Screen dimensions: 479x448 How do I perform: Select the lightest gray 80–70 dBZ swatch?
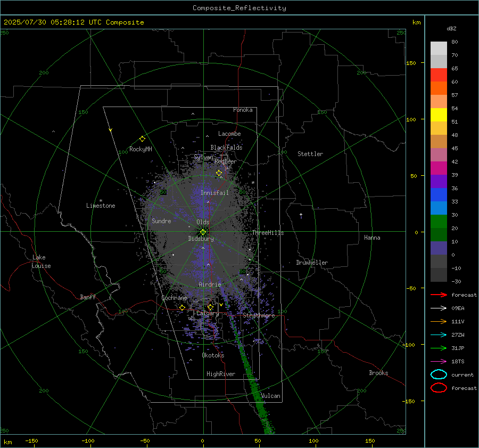point(439,48)
